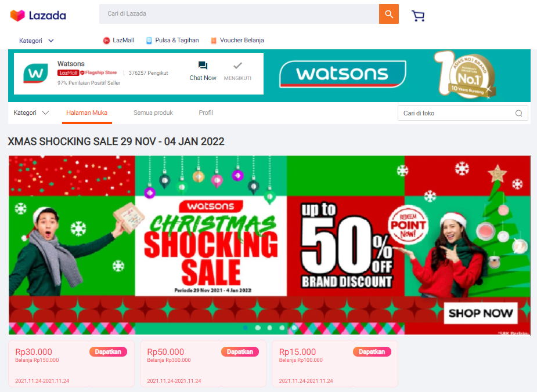Select the Semua produk tab

pos(153,112)
